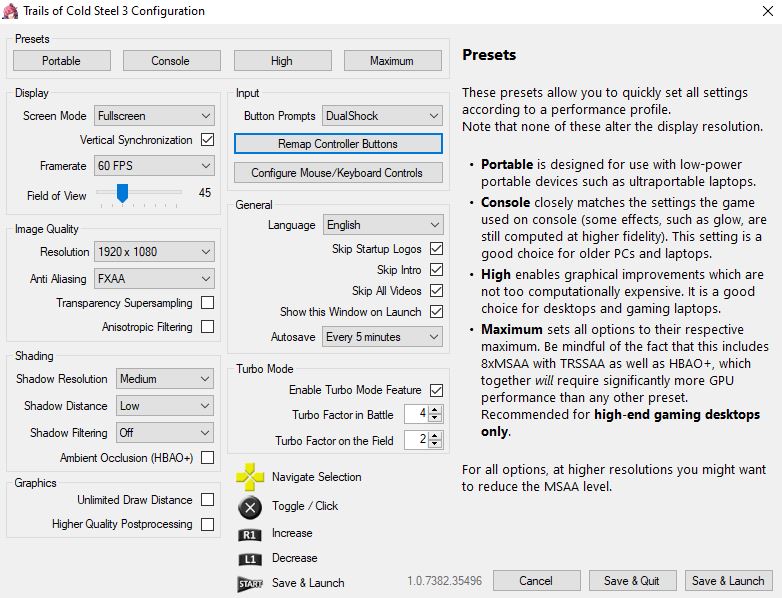Open the Autosave dropdown

383,337
